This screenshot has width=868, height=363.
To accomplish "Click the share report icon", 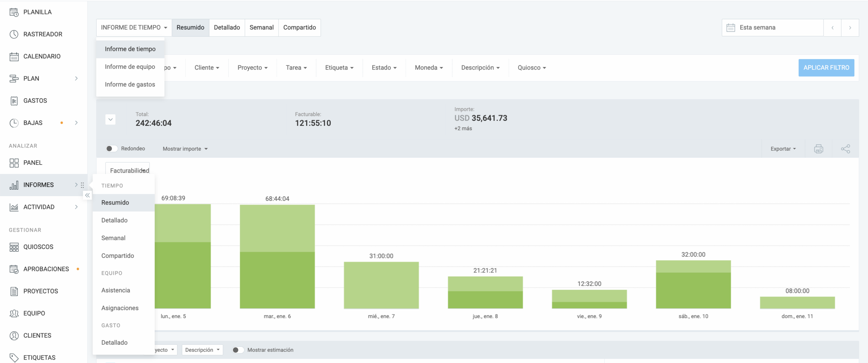I will click(845, 149).
